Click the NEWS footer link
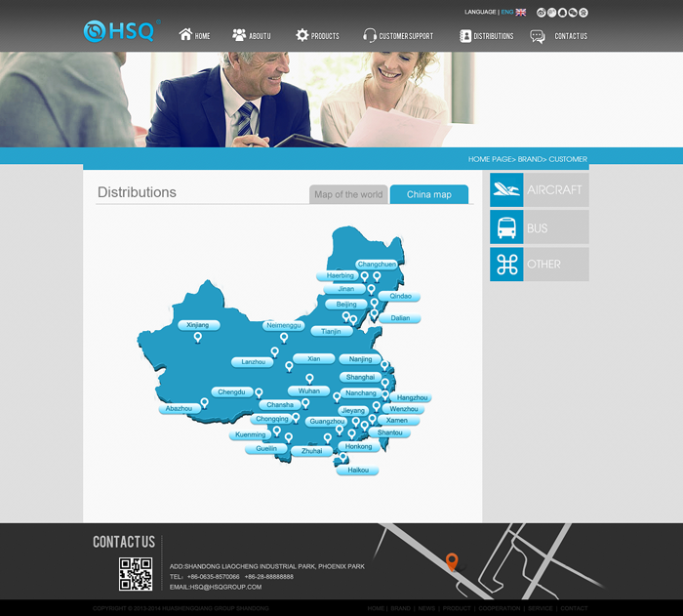Screen dimensions: 683x616 pos(426,608)
